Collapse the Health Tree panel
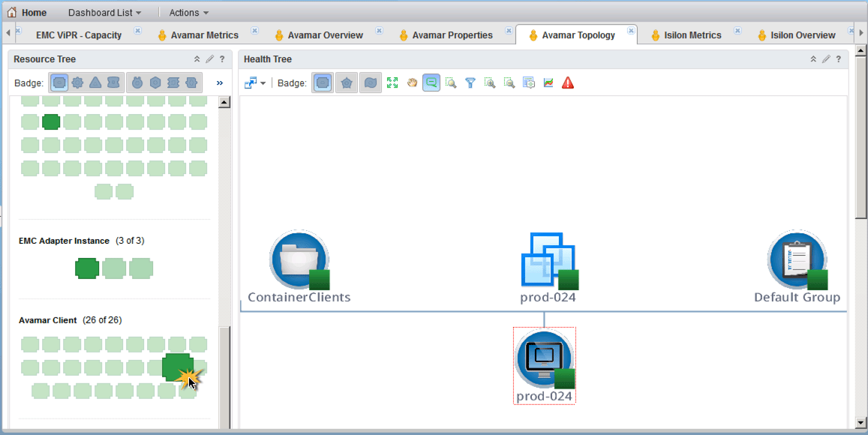 tap(813, 58)
